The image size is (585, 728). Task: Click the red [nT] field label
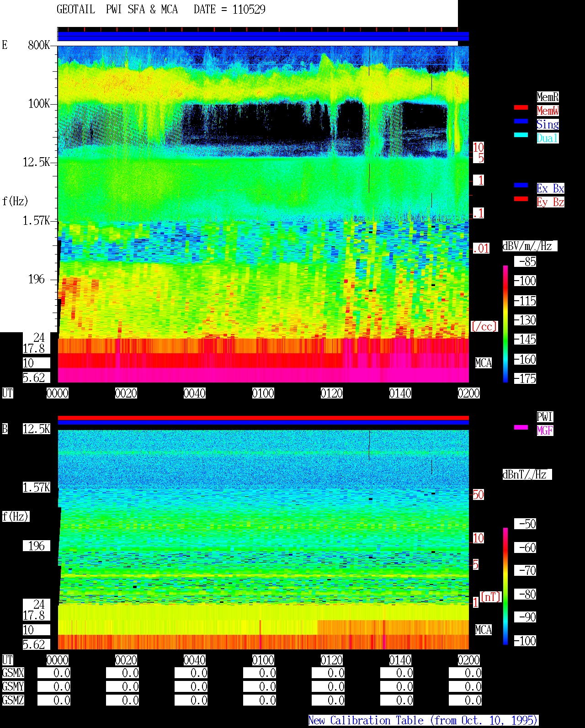[491, 597]
